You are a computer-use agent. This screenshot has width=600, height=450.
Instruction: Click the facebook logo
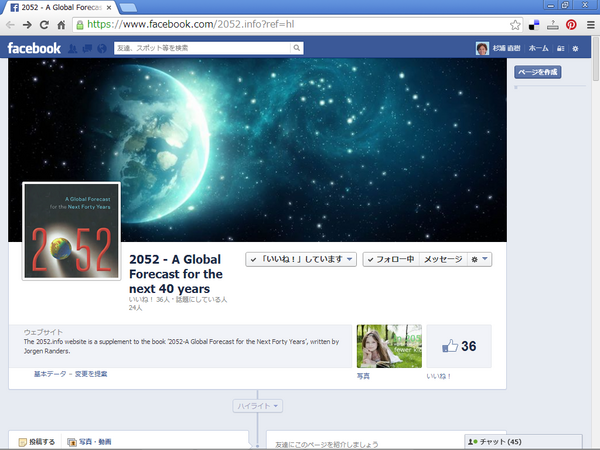click(x=34, y=48)
